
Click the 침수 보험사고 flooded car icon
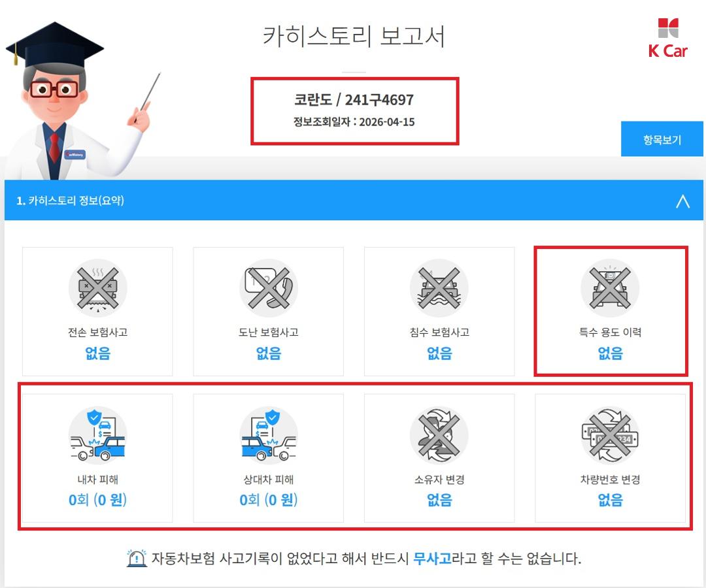pyautogui.click(x=439, y=288)
